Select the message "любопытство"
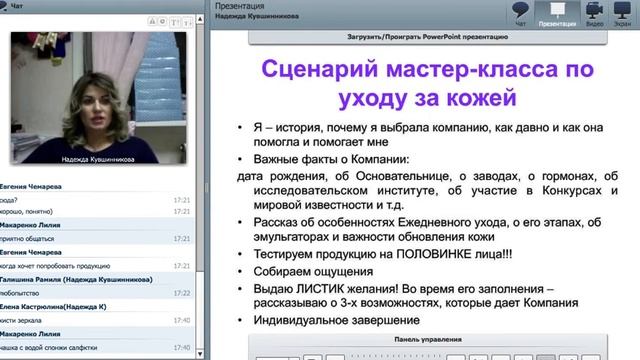640x360 pixels. click(20, 293)
